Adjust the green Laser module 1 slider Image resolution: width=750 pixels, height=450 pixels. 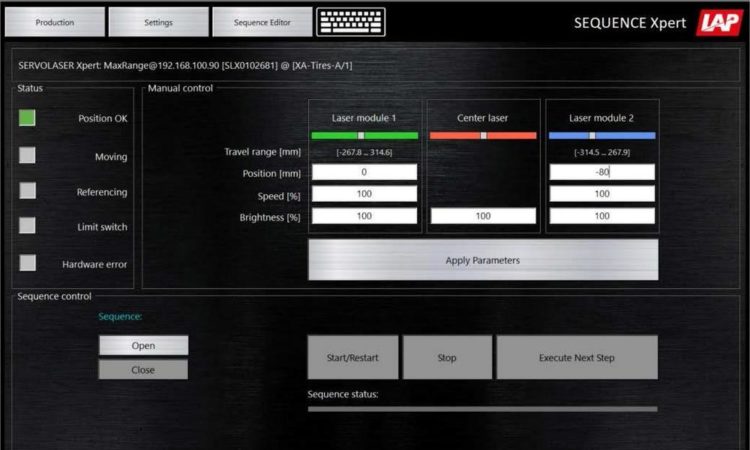click(x=364, y=136)
